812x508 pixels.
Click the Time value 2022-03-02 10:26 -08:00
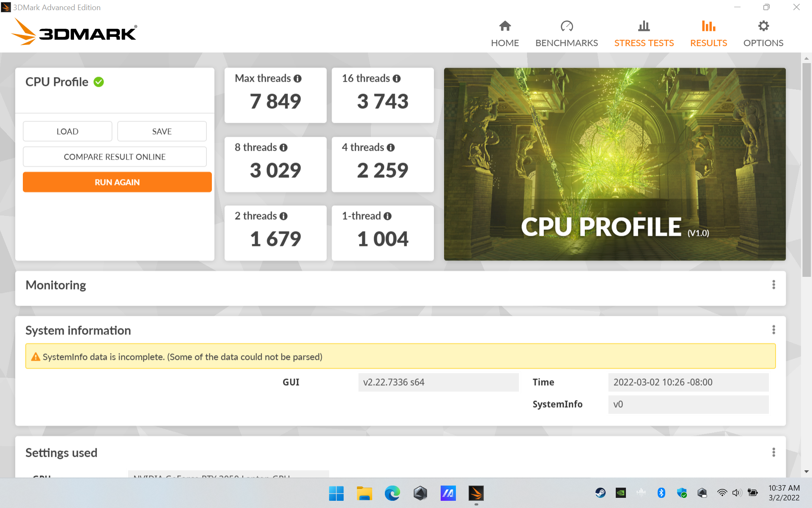point(688,382)
